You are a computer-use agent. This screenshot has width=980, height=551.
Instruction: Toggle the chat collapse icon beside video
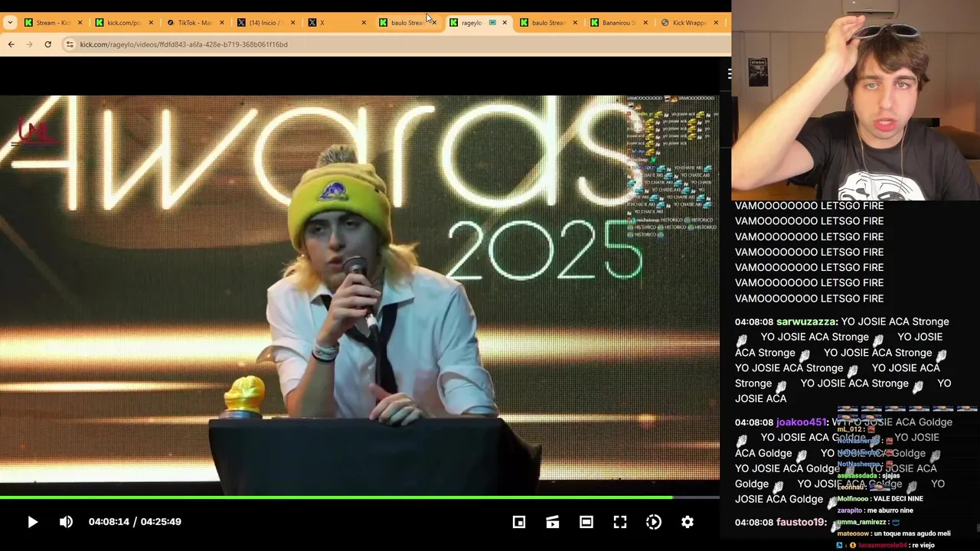pyautogui.click(x=728, y=73)
